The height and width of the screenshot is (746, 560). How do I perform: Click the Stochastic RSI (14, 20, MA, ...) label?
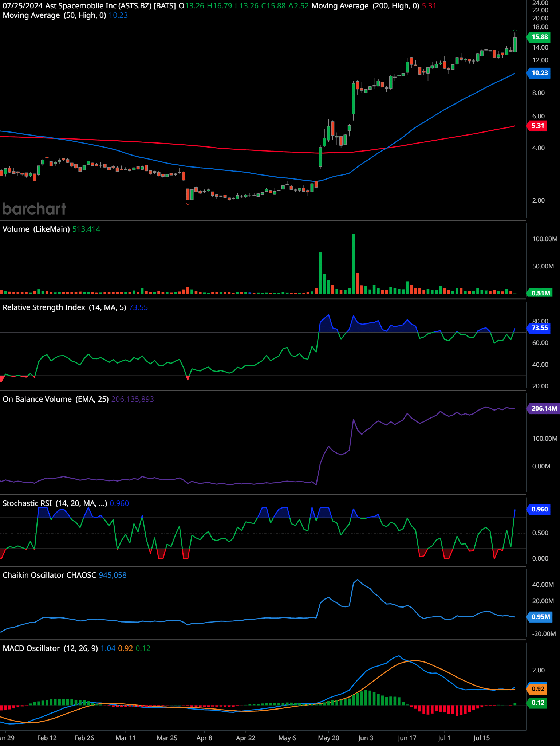(55, 503)
